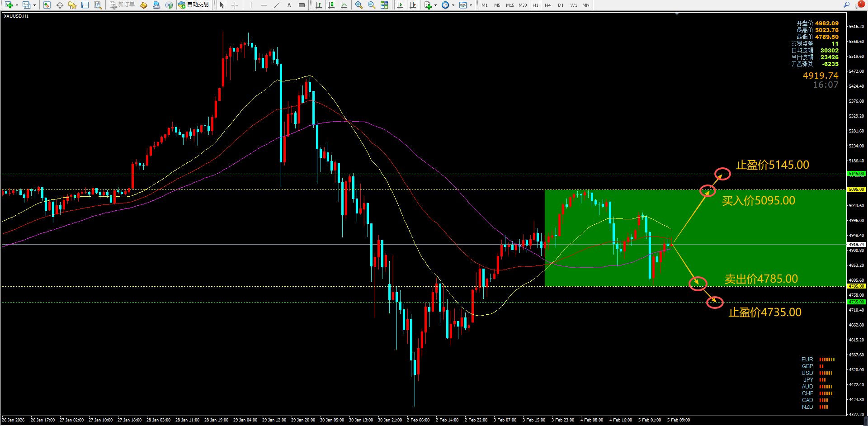Switch chart to line chart display
This screenshot has width=868, height=426.
point(344,5)
